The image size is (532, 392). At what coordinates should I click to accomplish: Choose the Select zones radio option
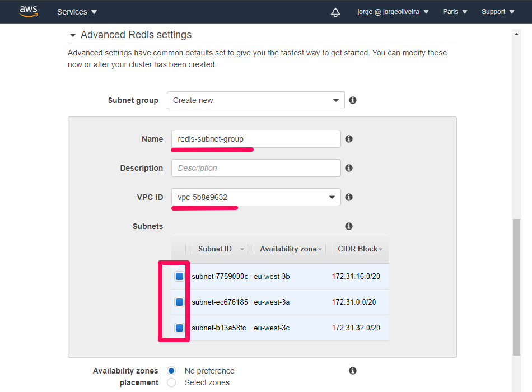pyautogui.click(x=172, y=382)
